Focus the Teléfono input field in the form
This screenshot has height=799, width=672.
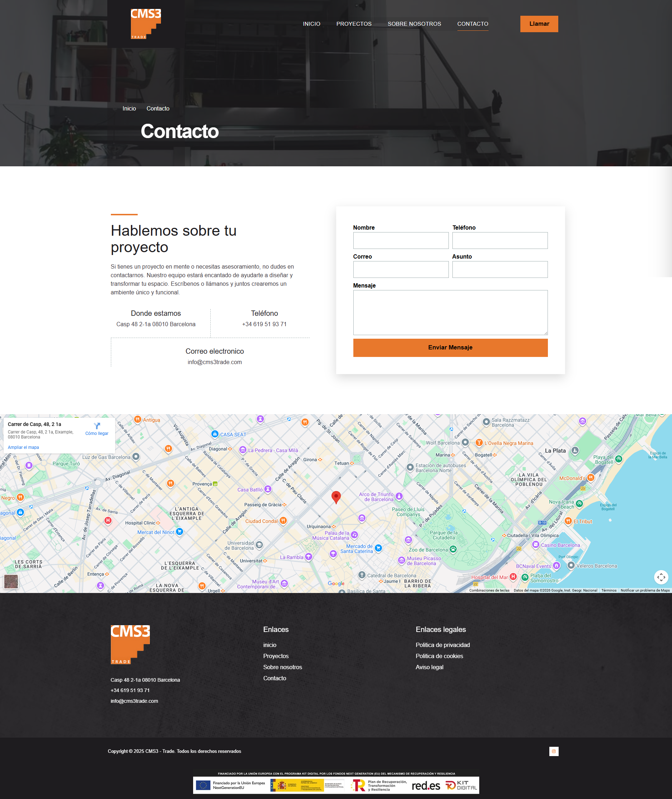(x=500, y=240)
